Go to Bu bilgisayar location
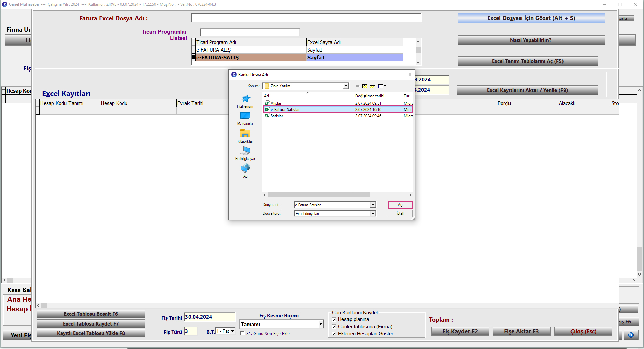 coord(245,151)
